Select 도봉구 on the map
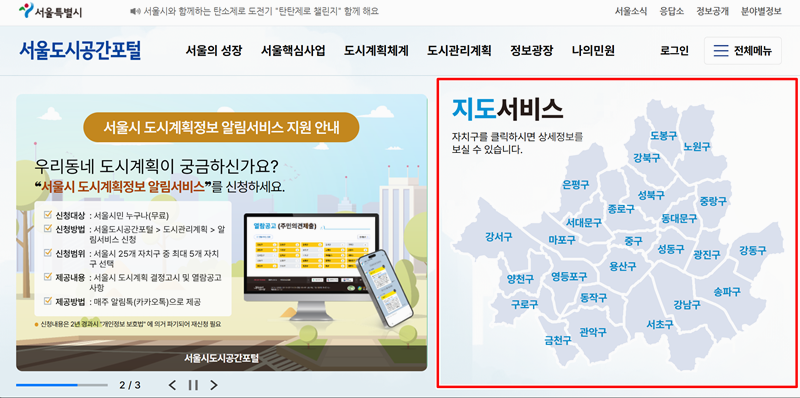Viewport: 800px width, 398px height. coord(663,136)
